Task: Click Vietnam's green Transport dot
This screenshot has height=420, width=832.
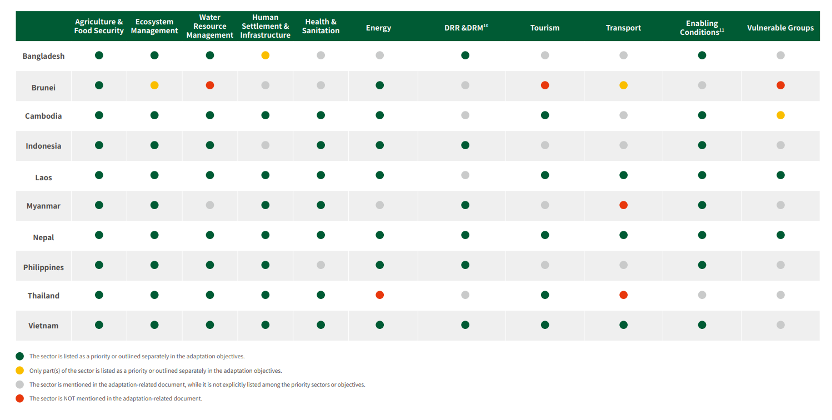Action: (x=623, y=325)
